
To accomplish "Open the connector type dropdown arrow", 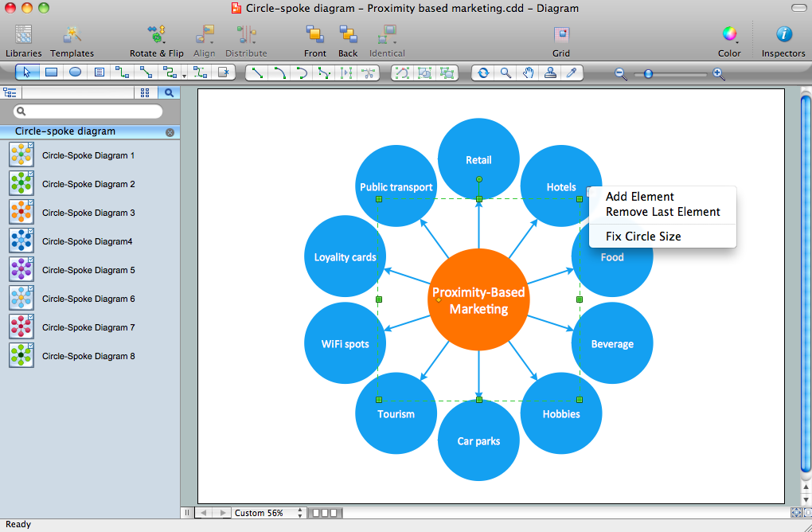I will point(185,76).
